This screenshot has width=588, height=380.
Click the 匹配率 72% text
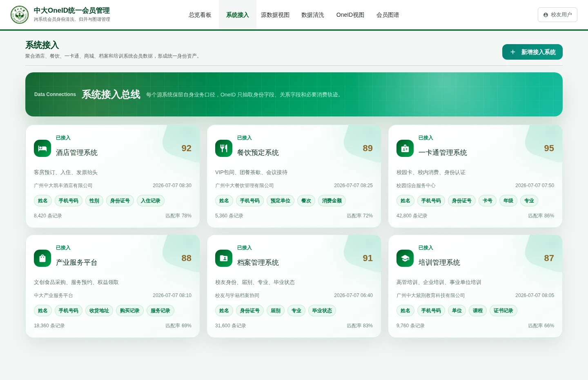pos(360,216)
